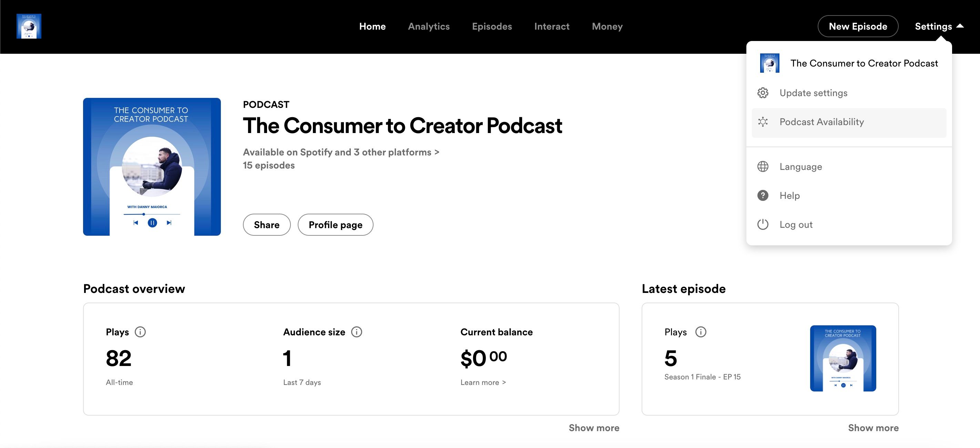Expand Show more under Latest episode
The height and width of the screenshot is (448, 980).
coord(873,428)
